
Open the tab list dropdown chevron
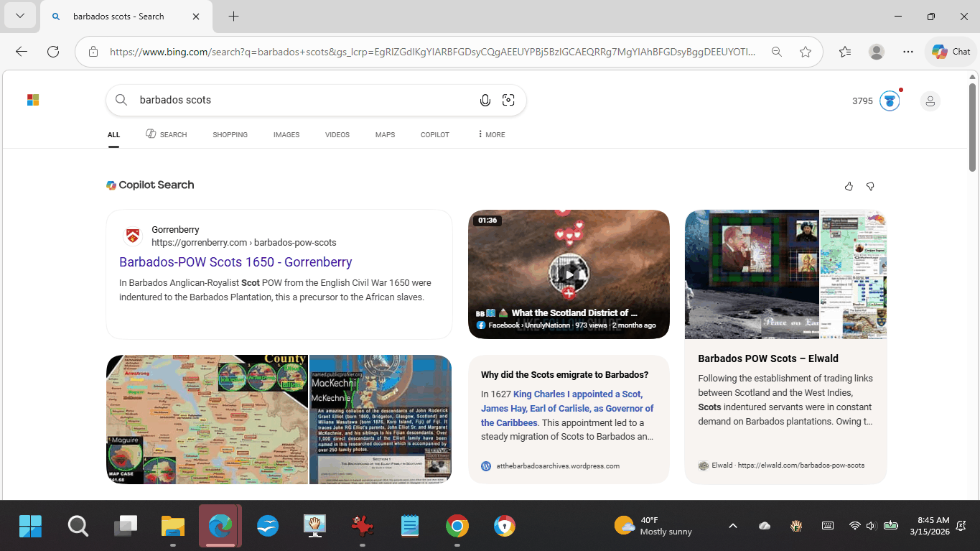(20, 17)
